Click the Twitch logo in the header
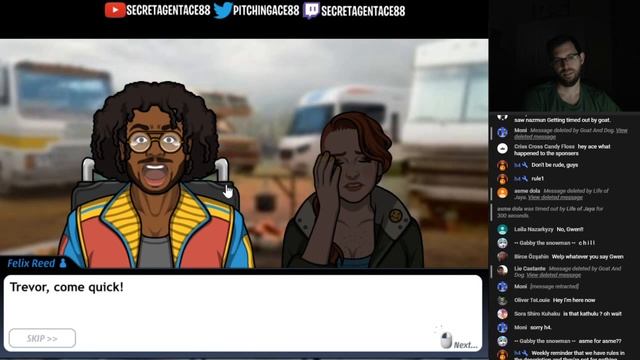640x360 pixels. [311, 11]
